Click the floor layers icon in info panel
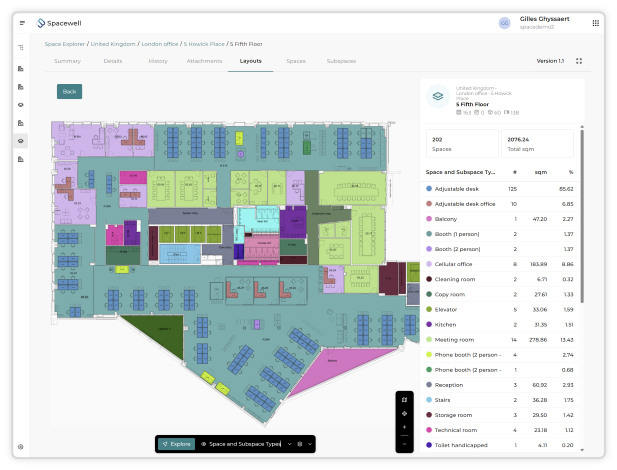617x470 pixels. [438, 96]
